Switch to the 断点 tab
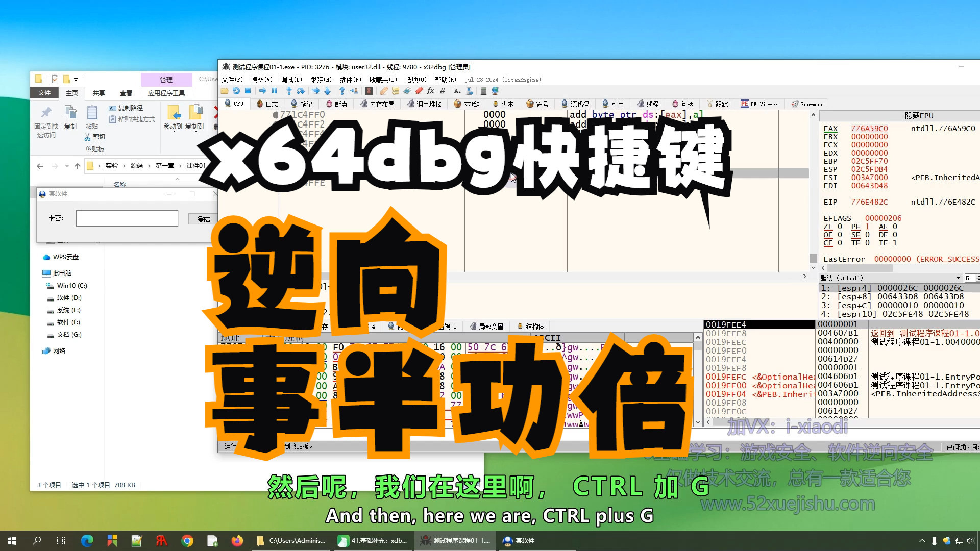980x551 pixels. pyautogui.click(x=337, y=104)
